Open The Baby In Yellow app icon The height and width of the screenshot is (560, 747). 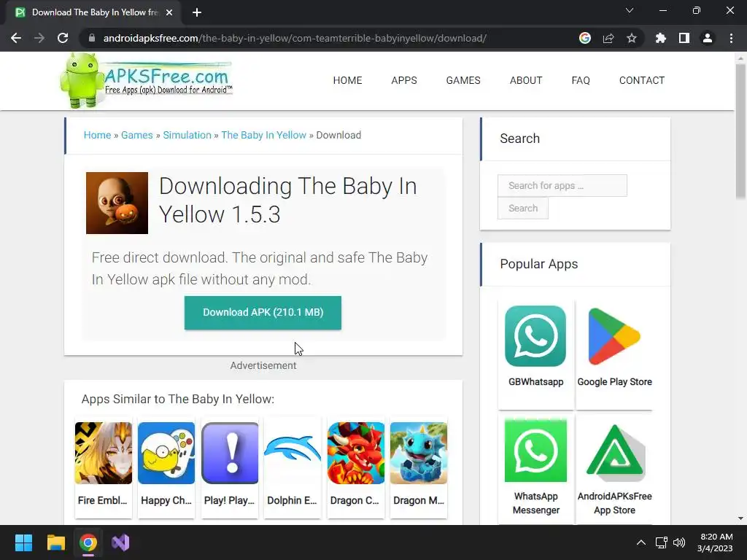117,203
